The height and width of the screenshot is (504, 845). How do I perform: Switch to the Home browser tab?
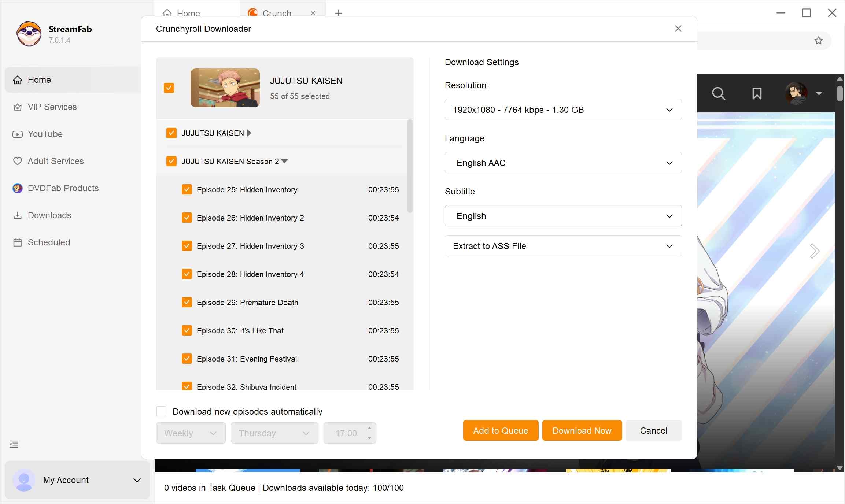(x=189, y=13)
